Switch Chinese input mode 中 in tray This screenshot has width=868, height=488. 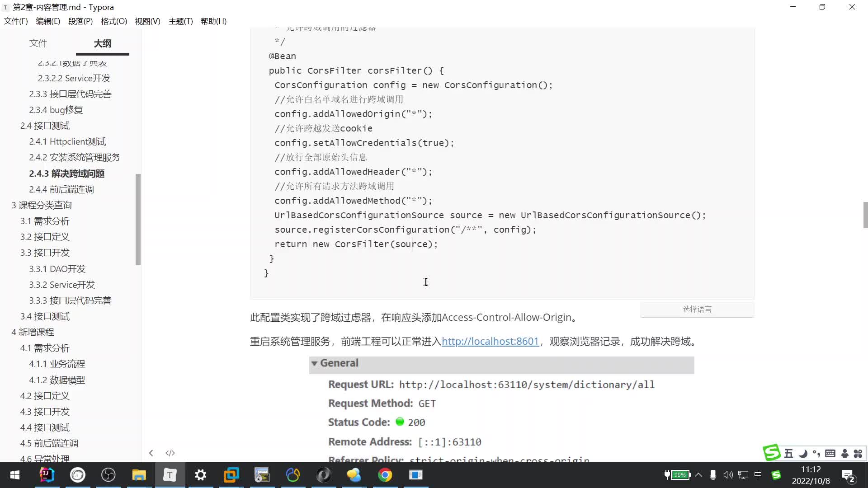(x=758, y=475)
